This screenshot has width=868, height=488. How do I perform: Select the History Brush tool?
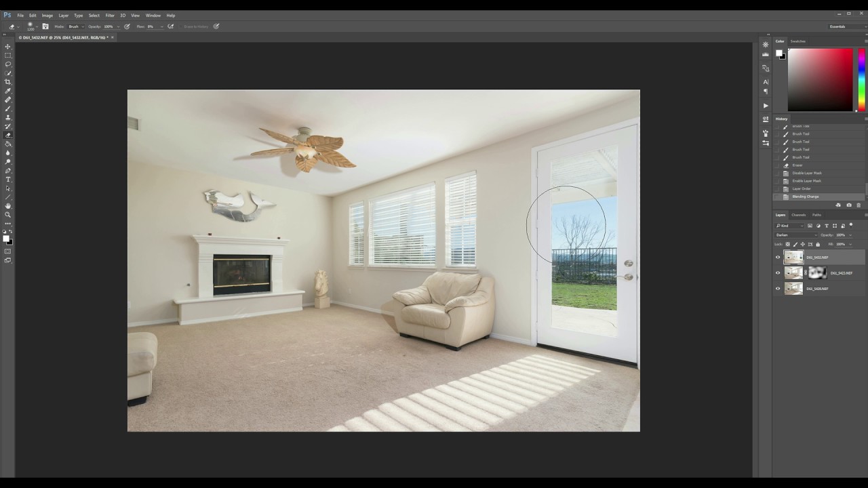coord(7,126)
